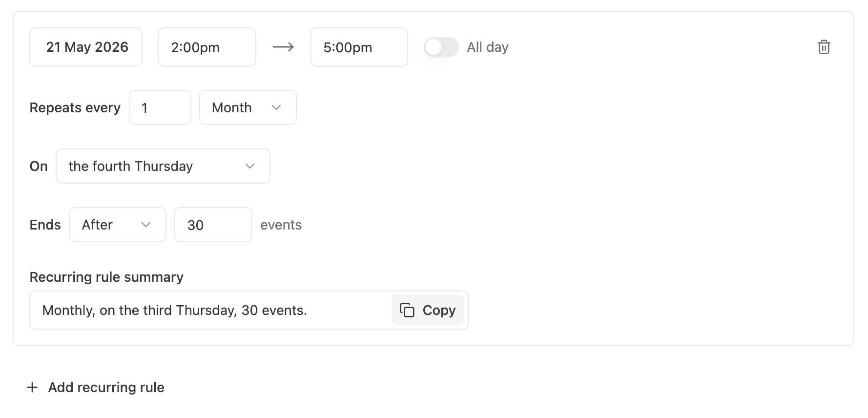Click the chevron in fourth Thursday selector

(250, 166)
